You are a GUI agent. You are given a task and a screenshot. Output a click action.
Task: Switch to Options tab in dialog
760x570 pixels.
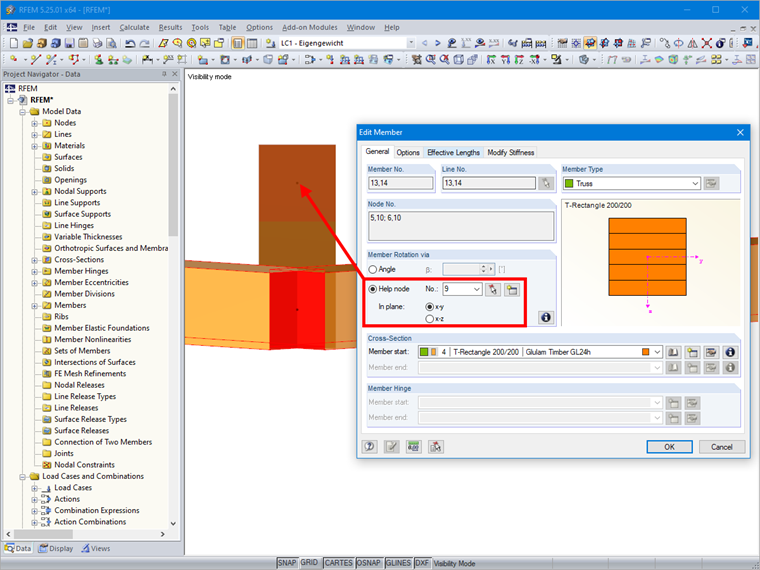(408, 152)
